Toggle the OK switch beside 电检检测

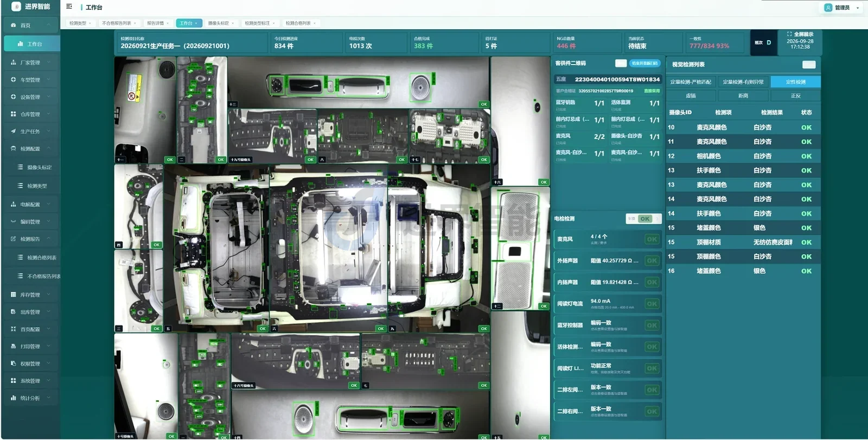pyautogui.click(x=644, y=219)
